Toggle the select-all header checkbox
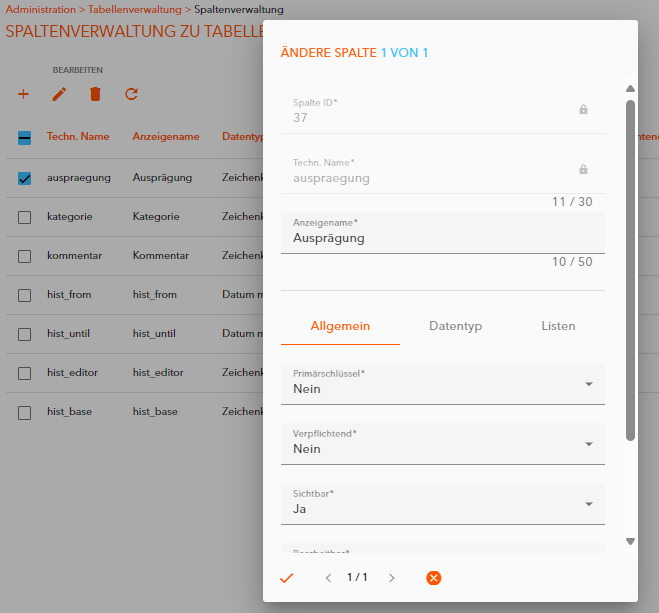The height and width of the screenshot is (613, 659). click(25, 138)
